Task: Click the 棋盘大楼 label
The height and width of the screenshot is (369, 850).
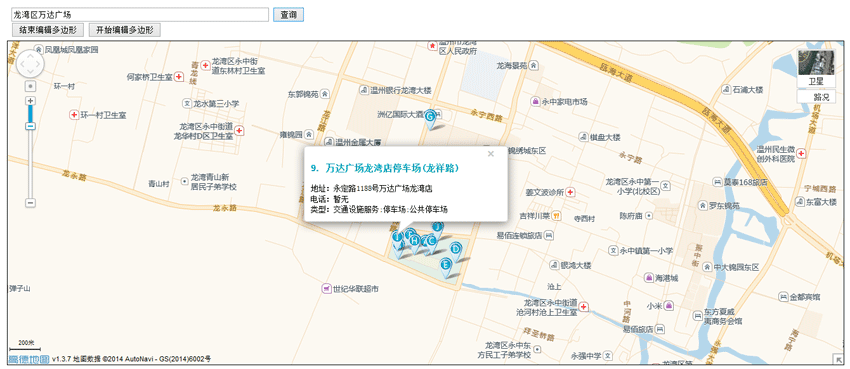Action: 605,137
